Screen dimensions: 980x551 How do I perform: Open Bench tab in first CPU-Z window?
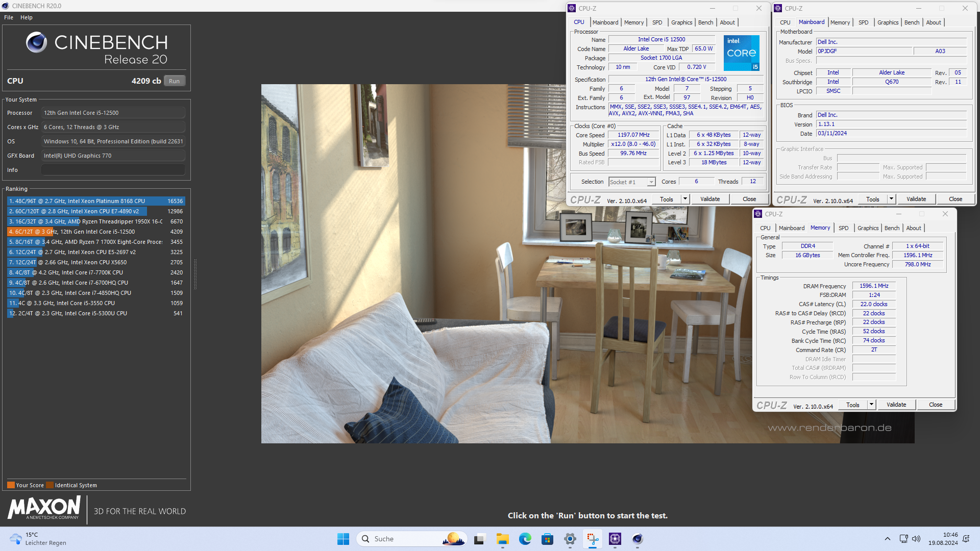(706, 22)
